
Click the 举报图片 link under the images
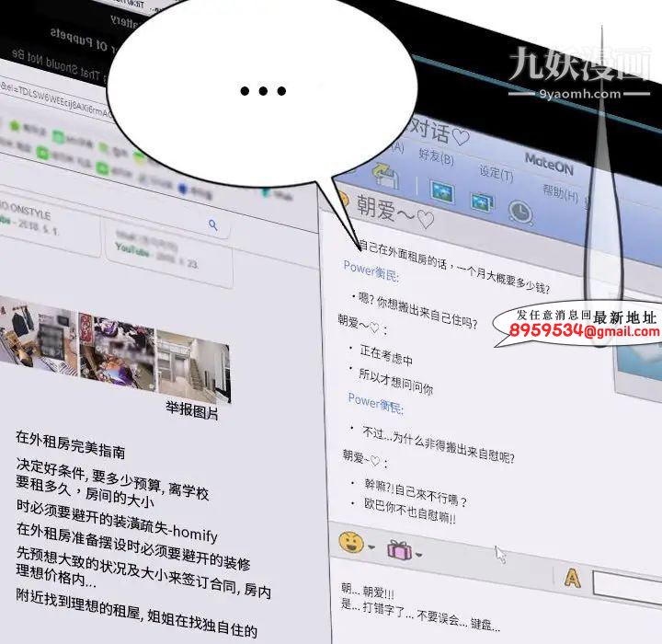click(192, 410)
